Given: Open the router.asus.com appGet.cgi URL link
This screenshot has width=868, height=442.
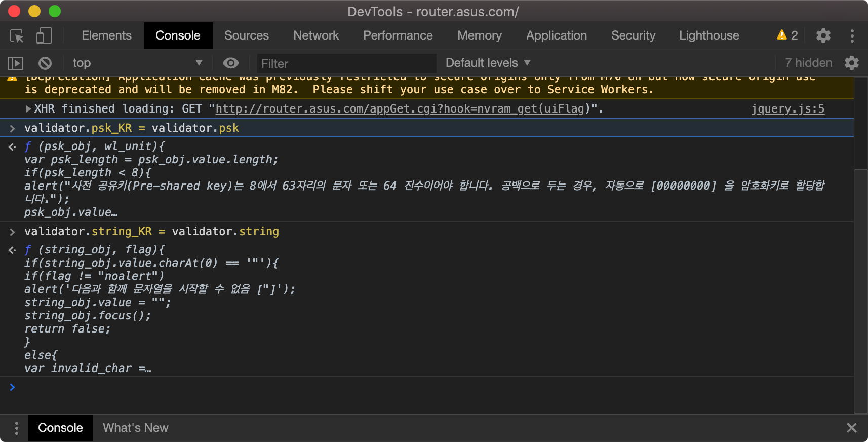Looking at the screenshot, I should pyautogui.click(x=400, y=109).
